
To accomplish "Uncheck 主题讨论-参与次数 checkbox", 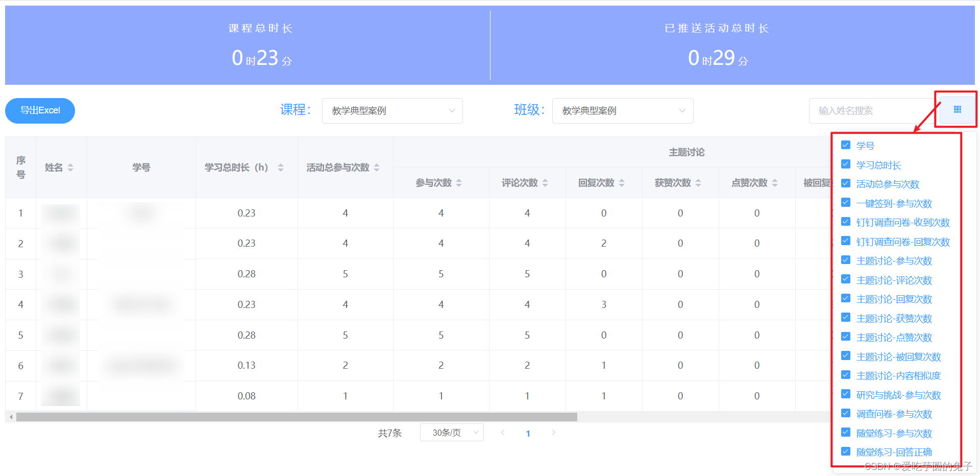I will click(846, 260).
